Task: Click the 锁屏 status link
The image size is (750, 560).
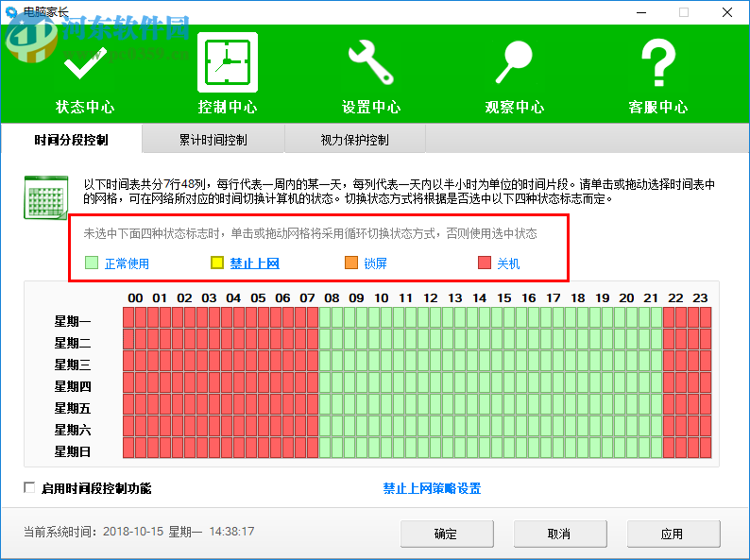Action: pos(376,263)
